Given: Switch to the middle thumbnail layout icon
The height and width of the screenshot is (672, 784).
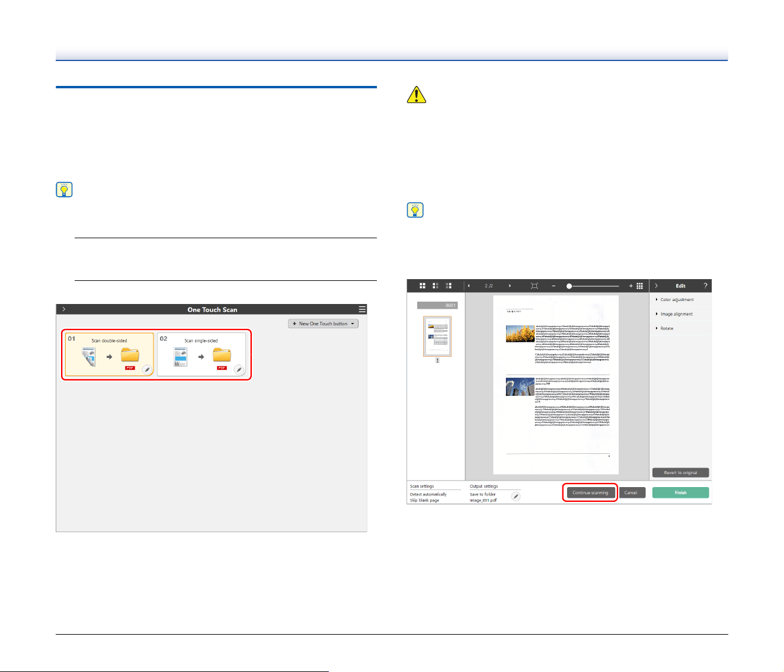Looking at the screenshot, I should [436, 286].
